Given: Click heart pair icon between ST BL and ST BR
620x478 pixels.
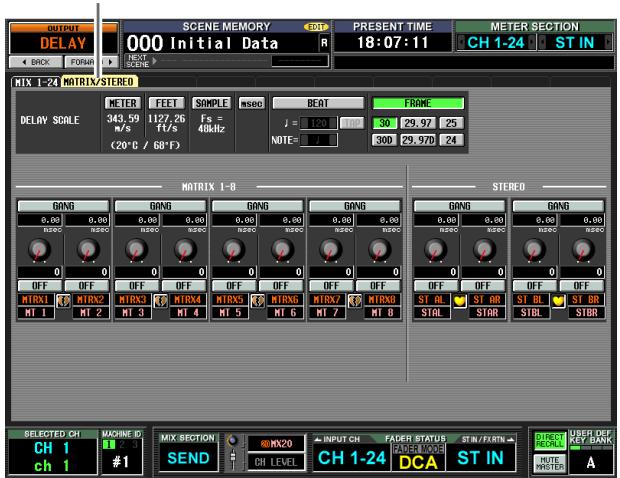Looking at the screenshot, I should [x=558, y=301].
